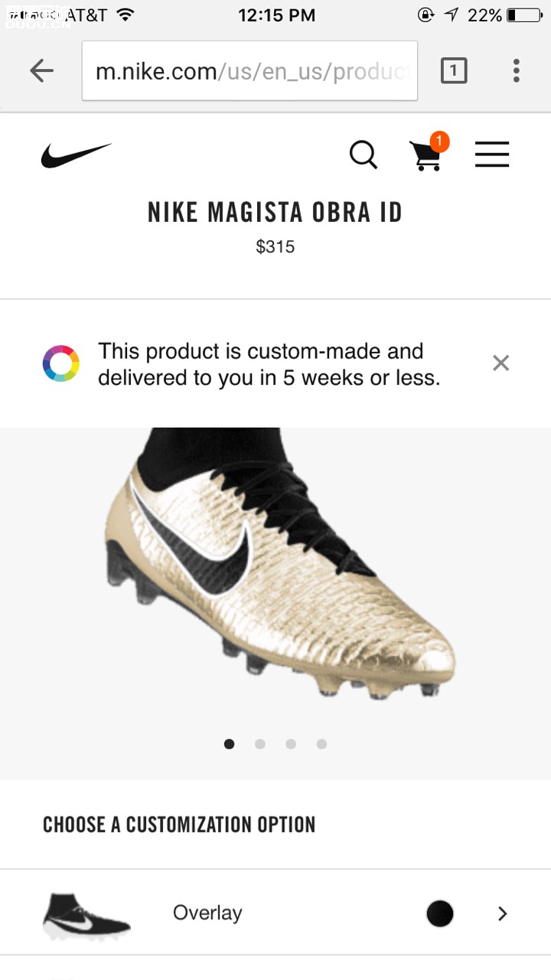Screen dimensions: 551x980
Task: Open the browser three-dot menu
Action: click(x=517, y=71)
